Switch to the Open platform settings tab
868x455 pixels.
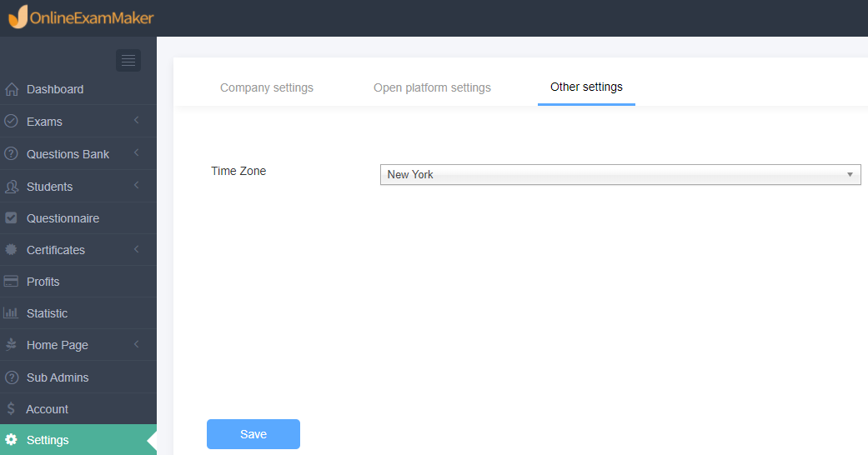tap(433, 87)
